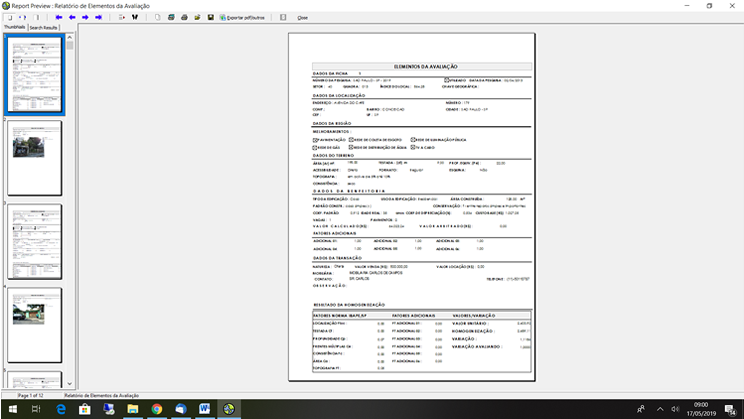Switch to the Thumbnails tab
Screen dimensions: 744x419
click(x=14, y=28)
